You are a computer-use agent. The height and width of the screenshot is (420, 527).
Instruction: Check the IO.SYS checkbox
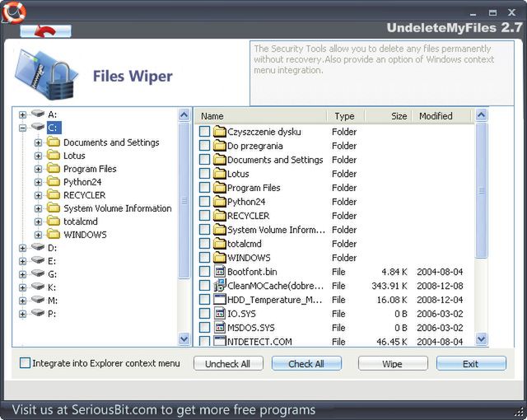click(204, 314)
